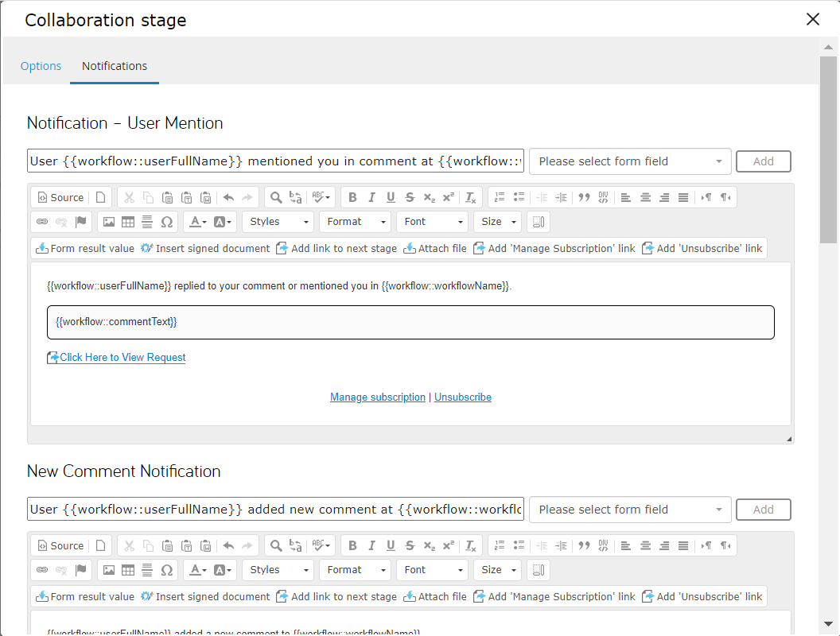Open form field selector for User Mention
The height and width of the screenshot is (636, 840).
[x=630, y=161]
